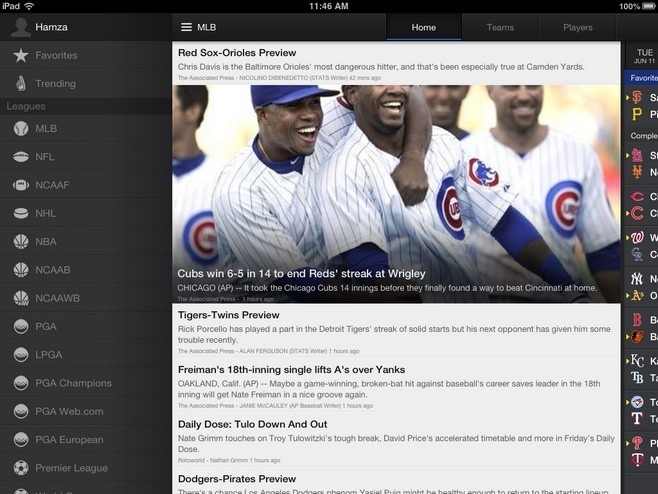Switch to the Teams tab

[x=500, y=27]
